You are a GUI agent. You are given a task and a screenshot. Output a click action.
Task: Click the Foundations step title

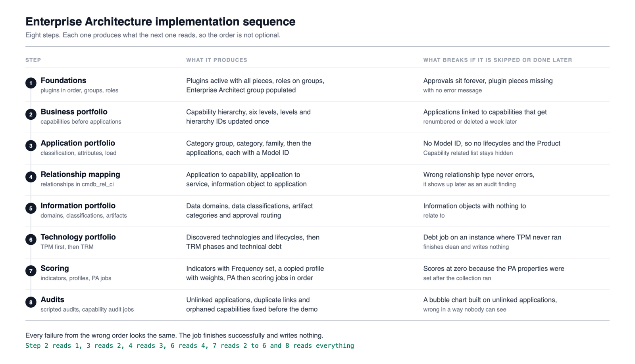pyautogui.click(x=63, y=80)
